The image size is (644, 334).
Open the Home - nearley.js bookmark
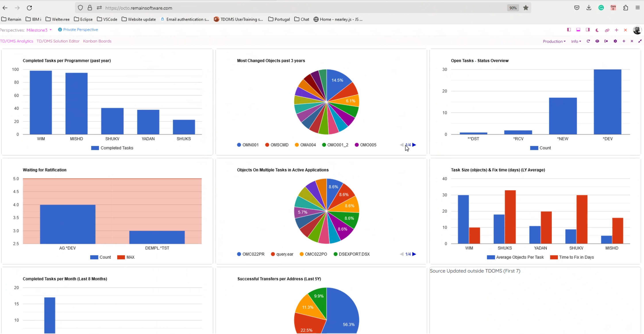(338, 19)
